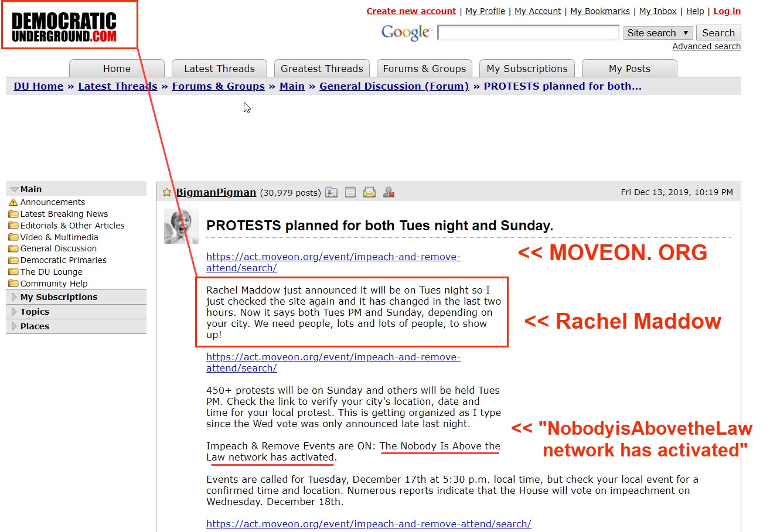Open the Advanced search link
770x532 pixels.
point(706,46)
